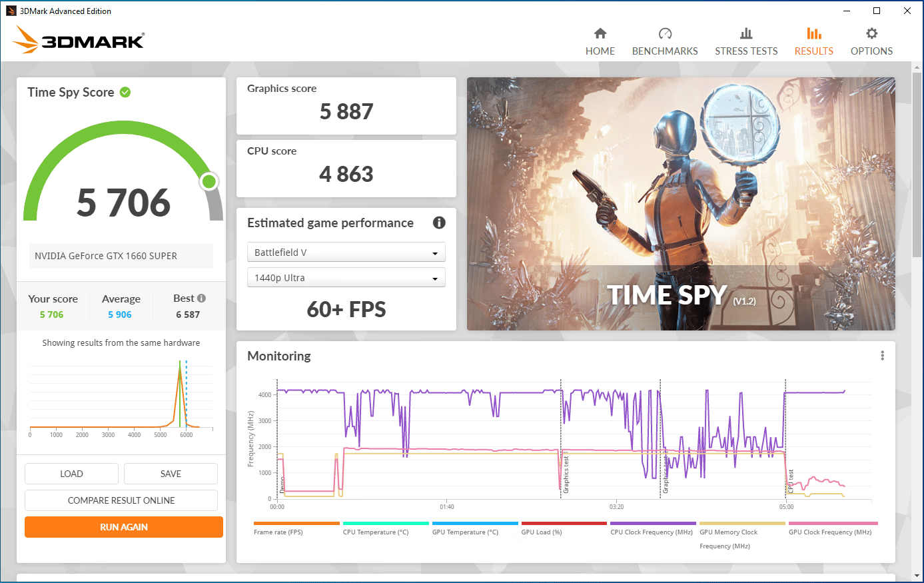This screenshot has height=583, width=924.
Task: Click the info icon beside Estimated game performance
Action: click(x=439, y=223)
